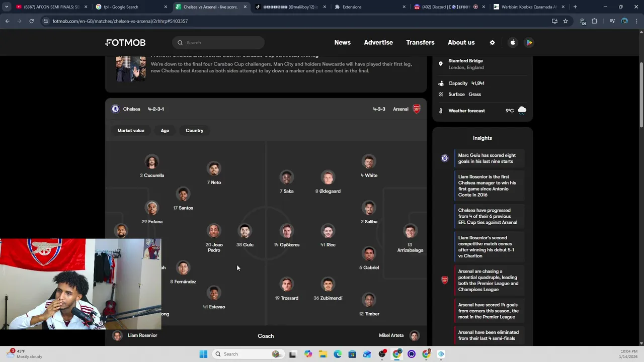Select player Gyökeres on the pitch
Viewport: 644px width, 362px height.
pos(287,236)
